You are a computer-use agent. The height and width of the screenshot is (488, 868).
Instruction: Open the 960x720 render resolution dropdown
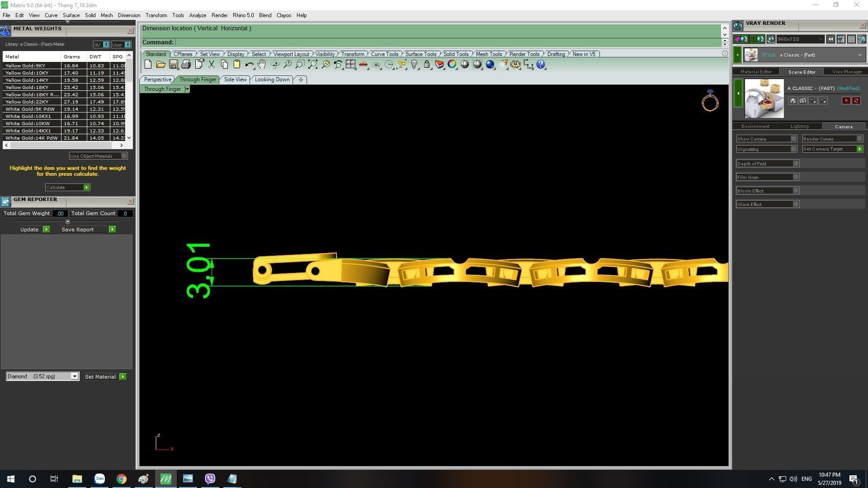point(801,39)
